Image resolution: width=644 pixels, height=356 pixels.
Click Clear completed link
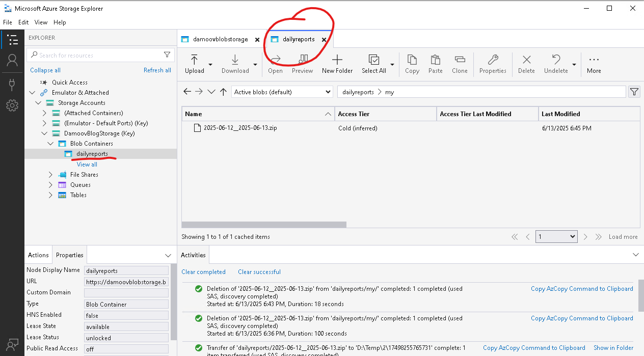click(203, 272)
